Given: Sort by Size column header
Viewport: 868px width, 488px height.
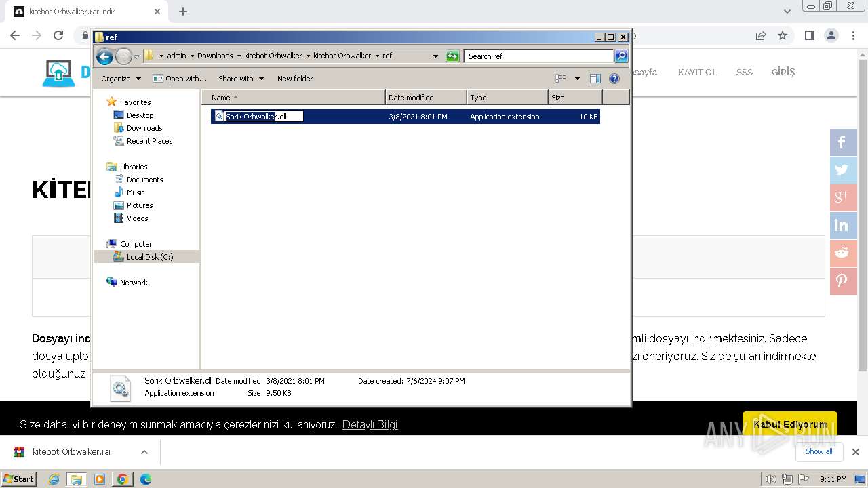Looking at the screenshot, I should (575, 98).
